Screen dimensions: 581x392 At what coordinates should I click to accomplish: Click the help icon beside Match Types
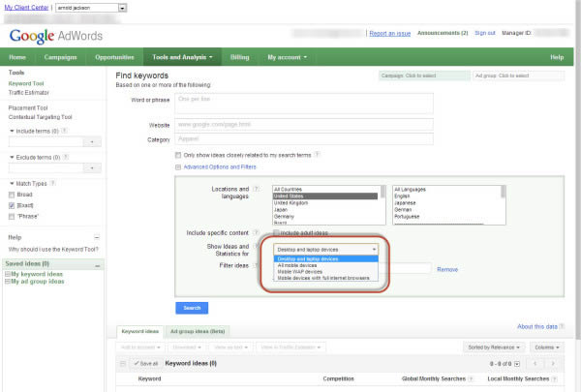54,183
